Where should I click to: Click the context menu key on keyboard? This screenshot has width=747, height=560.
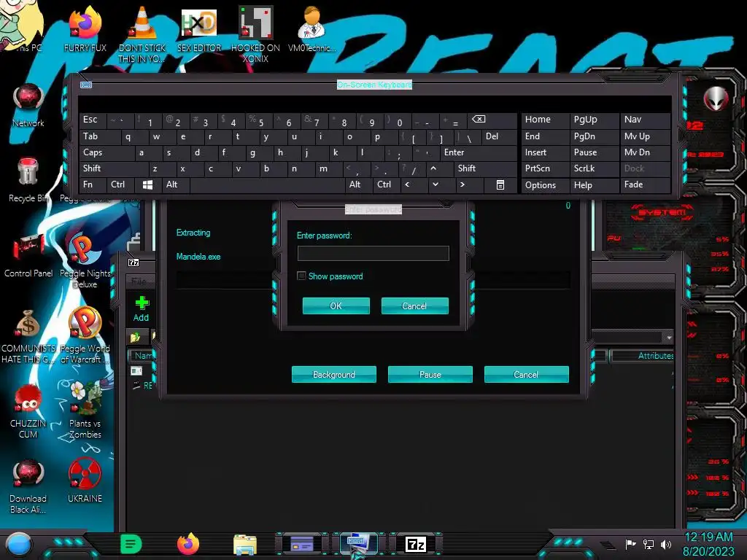coord(500,184)
